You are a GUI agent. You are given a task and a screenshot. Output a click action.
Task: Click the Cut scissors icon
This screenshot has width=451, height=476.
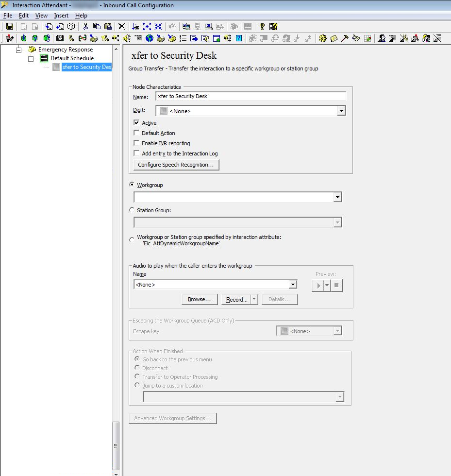[x=86, y=27]
